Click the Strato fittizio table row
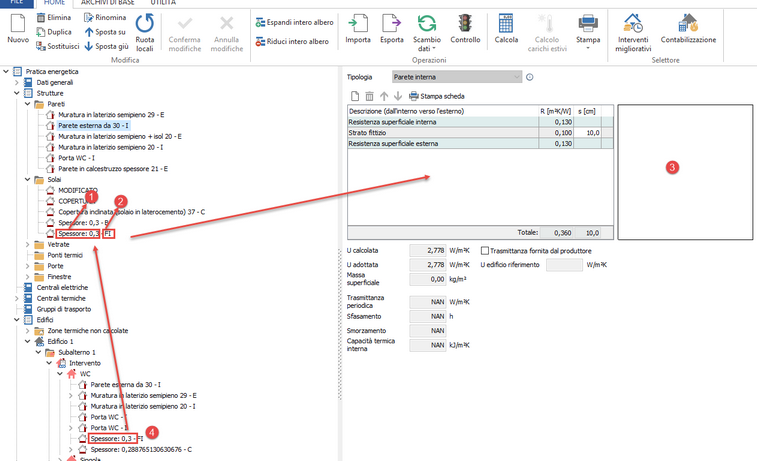 pos(480,133)
